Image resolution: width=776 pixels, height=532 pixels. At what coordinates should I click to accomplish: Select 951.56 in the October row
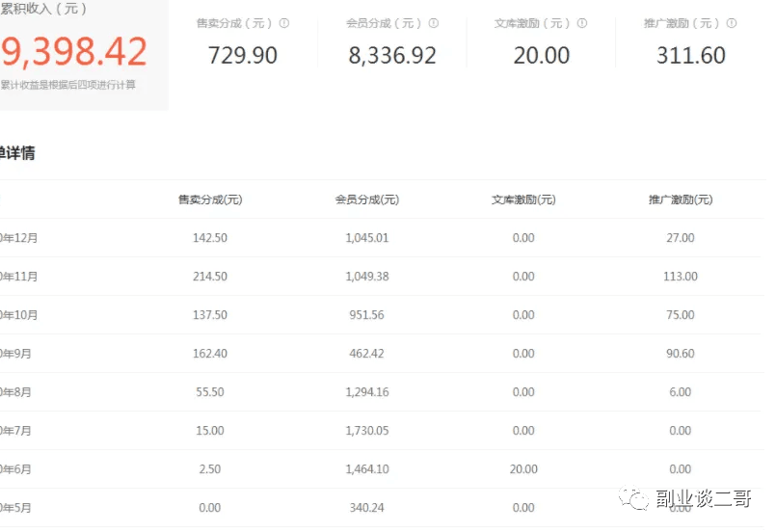click(x=366, y=315)
